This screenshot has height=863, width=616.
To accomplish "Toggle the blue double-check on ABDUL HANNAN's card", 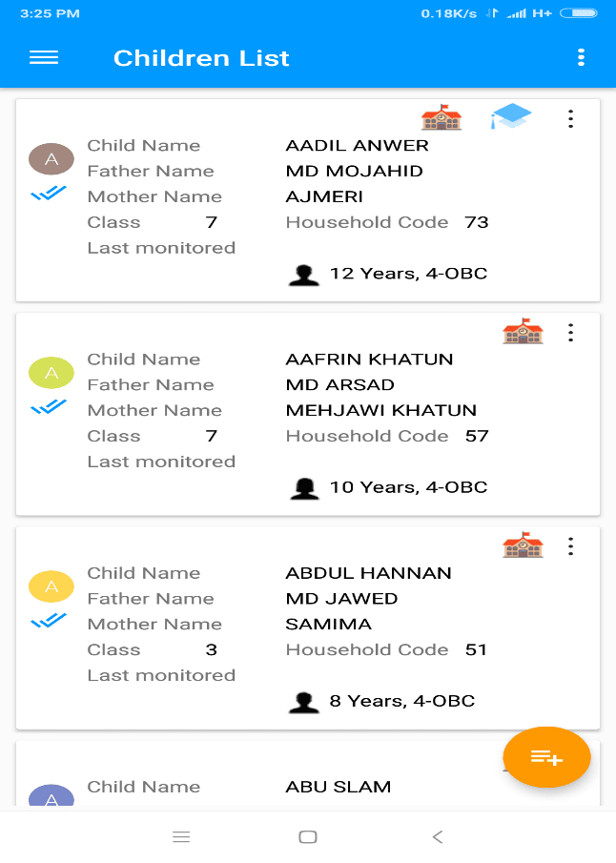I will (x=51, y=622).
